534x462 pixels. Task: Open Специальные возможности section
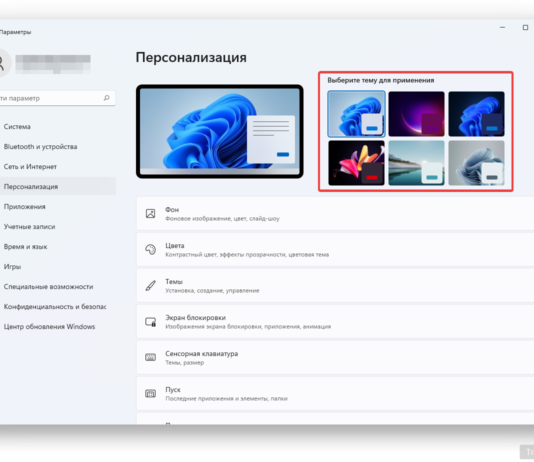tap(58, 287)
